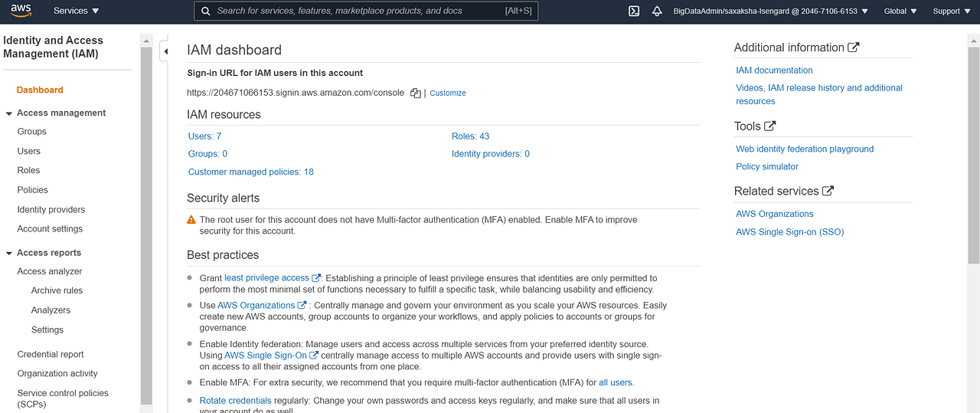Open the Rotate credentials link
Viewport: 980px width, 413px height.
[236, 401]
